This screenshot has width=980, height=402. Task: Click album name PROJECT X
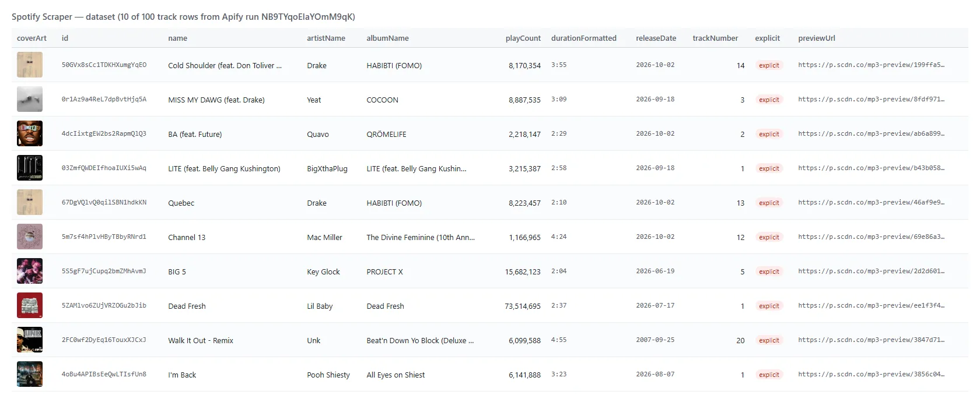click(x=384, y=271)
